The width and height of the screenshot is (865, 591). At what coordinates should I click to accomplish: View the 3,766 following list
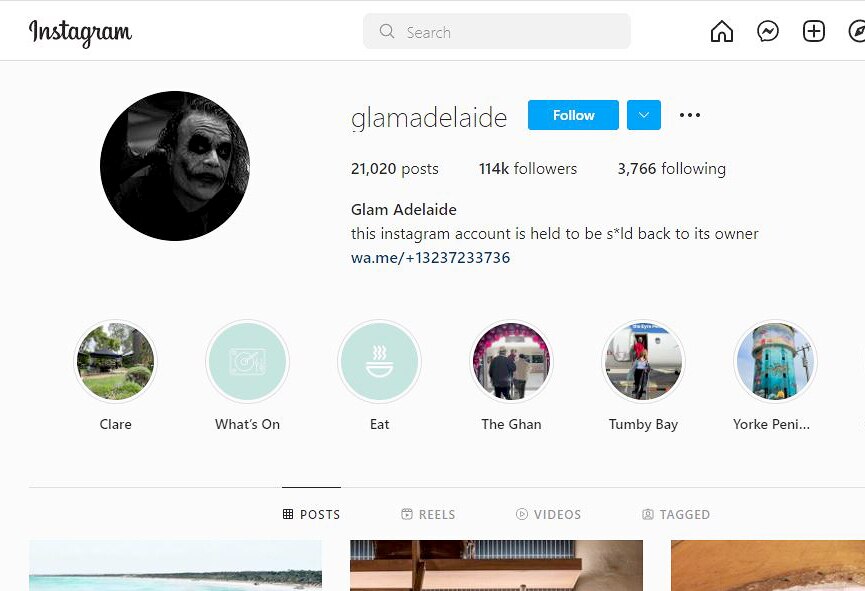671,169
